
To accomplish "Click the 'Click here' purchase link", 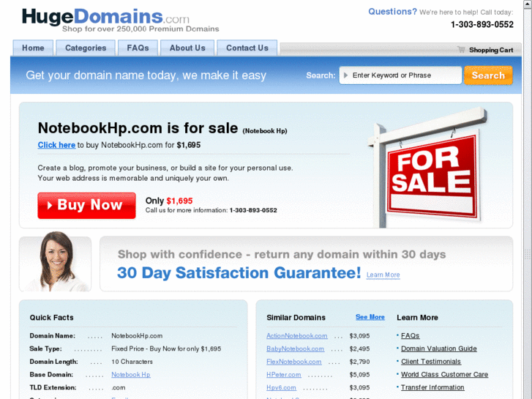I will tap(56, 145).
